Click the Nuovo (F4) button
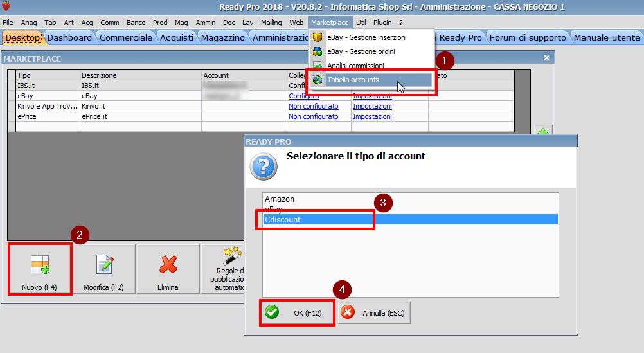644x353 pixels. click(40, 269)
